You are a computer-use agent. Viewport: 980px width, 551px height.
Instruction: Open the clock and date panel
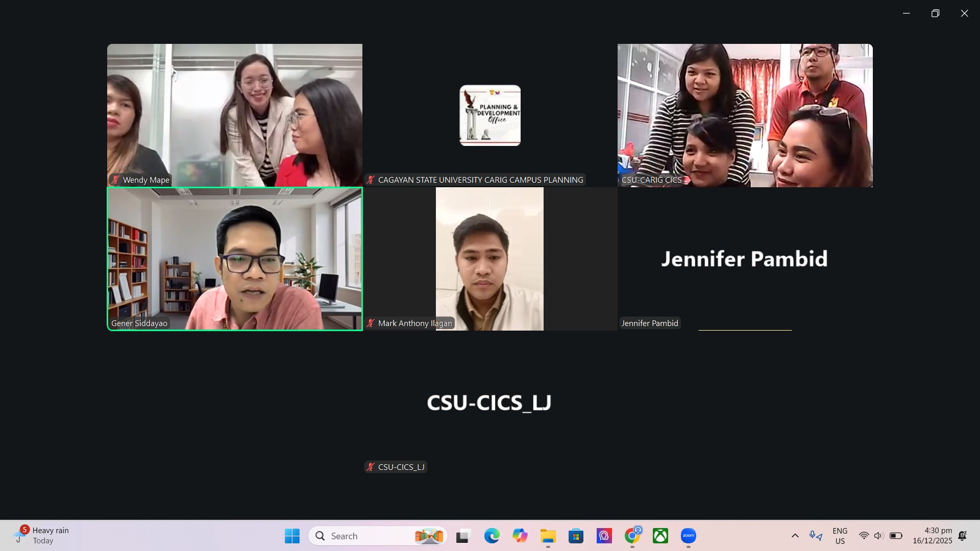click(x=932, y=536)
